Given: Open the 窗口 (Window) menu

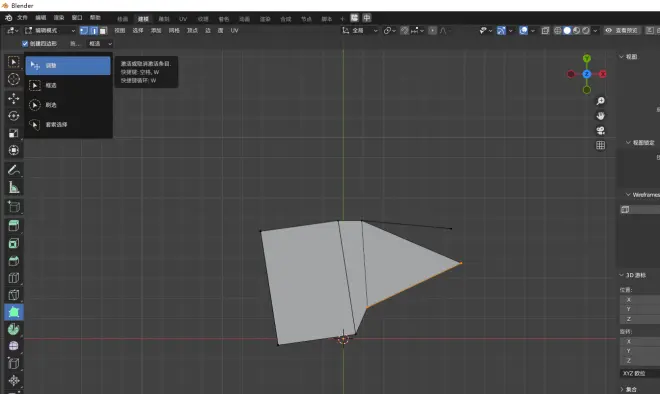Looking at the screenshot, I should [x=77, y=18].
